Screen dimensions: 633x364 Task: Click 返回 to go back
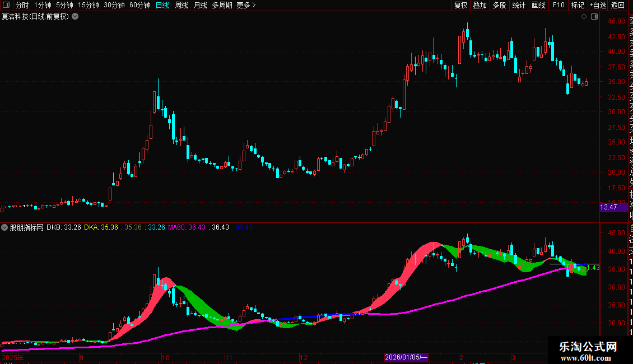coord(618,5)
